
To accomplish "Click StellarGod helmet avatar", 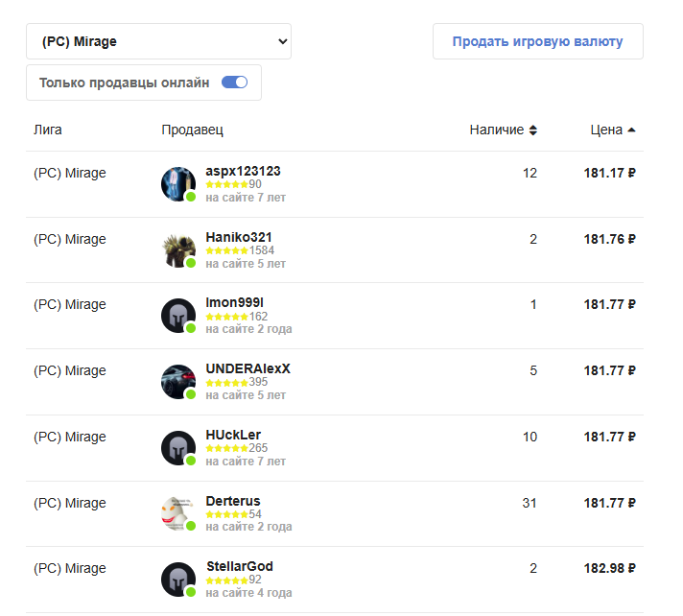I will tap(178, 580).
